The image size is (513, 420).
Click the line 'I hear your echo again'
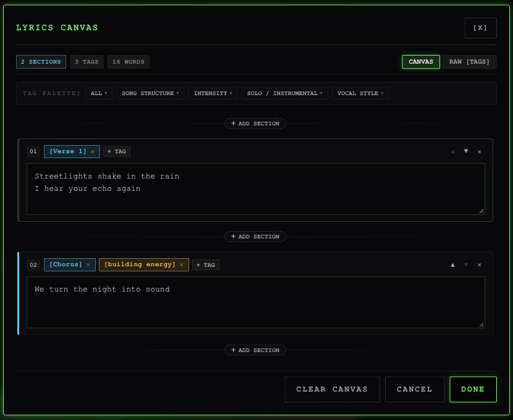pos(88,188)
